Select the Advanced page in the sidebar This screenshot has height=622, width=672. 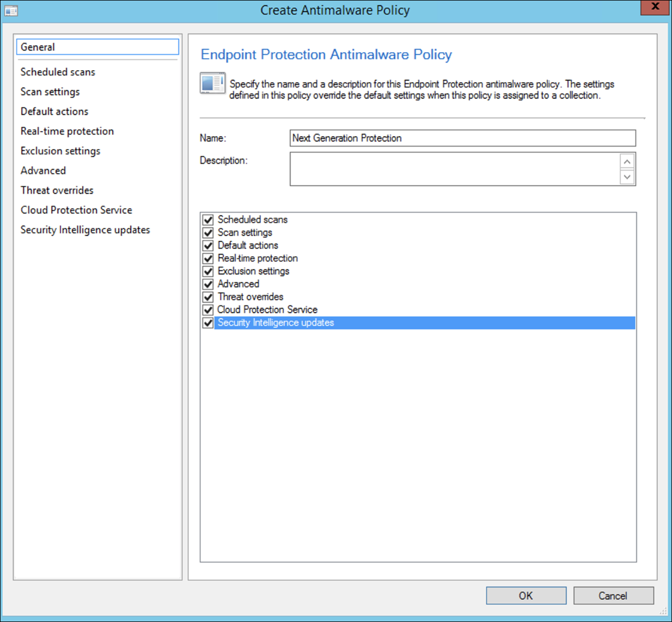coord(43,170)
